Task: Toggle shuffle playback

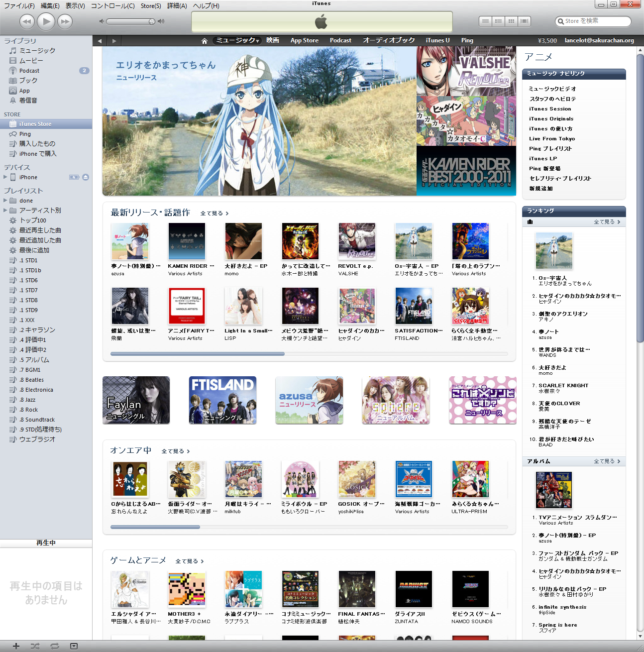Action: (35, 646)
